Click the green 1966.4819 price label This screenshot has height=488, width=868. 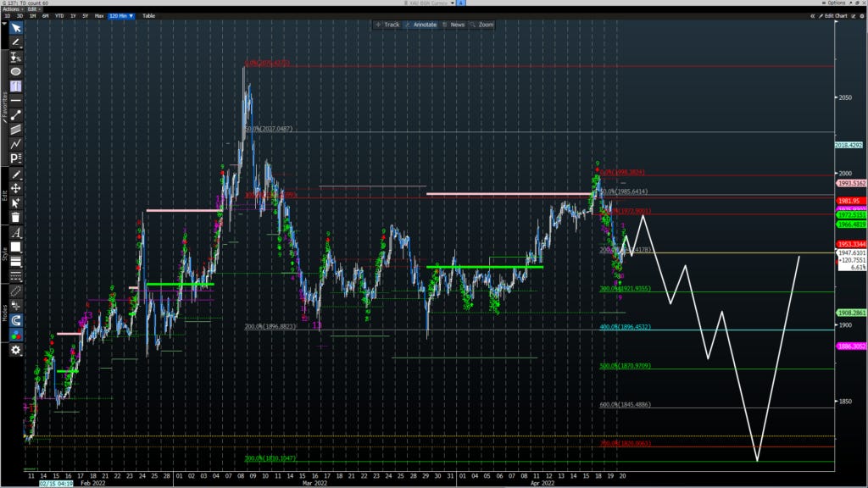point(851,225)
